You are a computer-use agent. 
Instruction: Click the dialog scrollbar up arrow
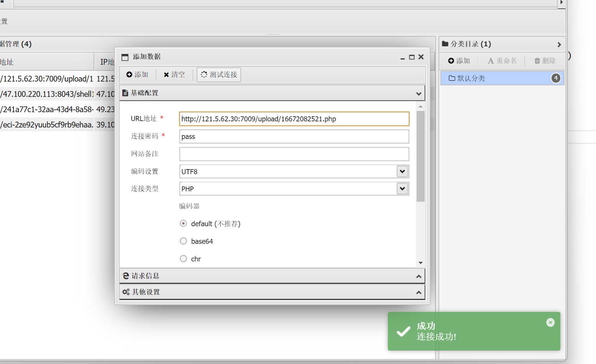click(420, 106)
